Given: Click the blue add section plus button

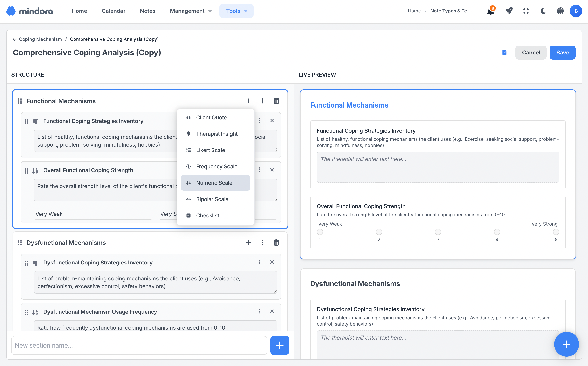Looking at the screenshot, I should 280,345.
